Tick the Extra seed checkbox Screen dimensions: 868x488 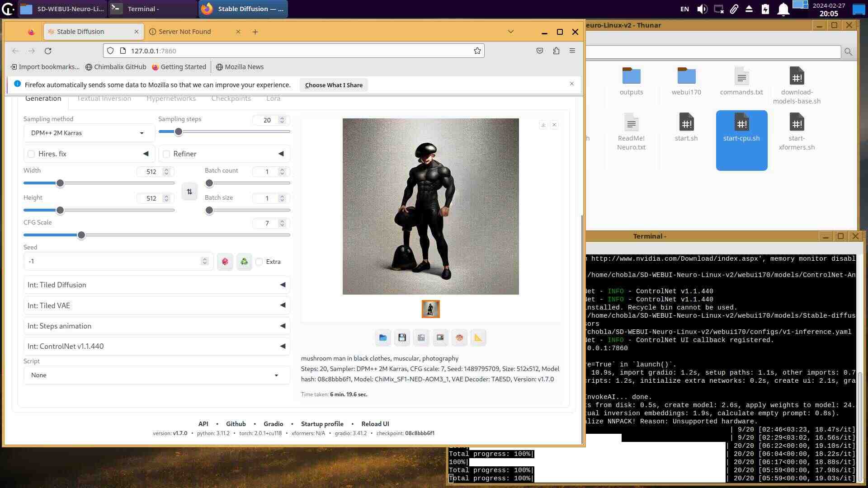click(x=259, y=262)
